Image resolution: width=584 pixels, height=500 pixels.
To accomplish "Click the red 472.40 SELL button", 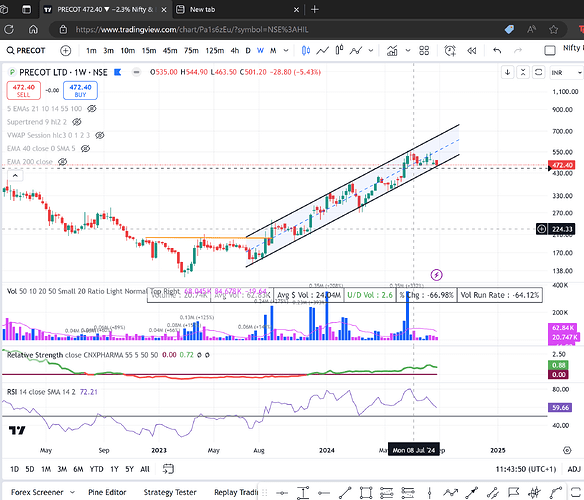I will click(23, 91).
